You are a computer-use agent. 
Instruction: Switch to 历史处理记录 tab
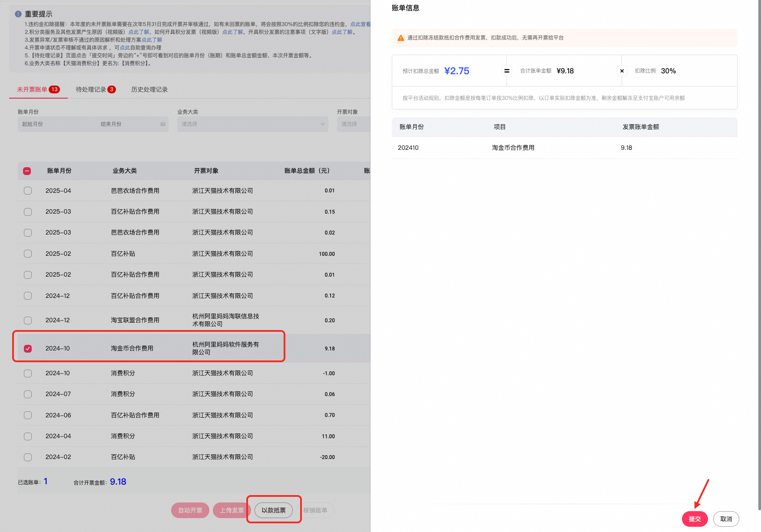click(149, 89)
